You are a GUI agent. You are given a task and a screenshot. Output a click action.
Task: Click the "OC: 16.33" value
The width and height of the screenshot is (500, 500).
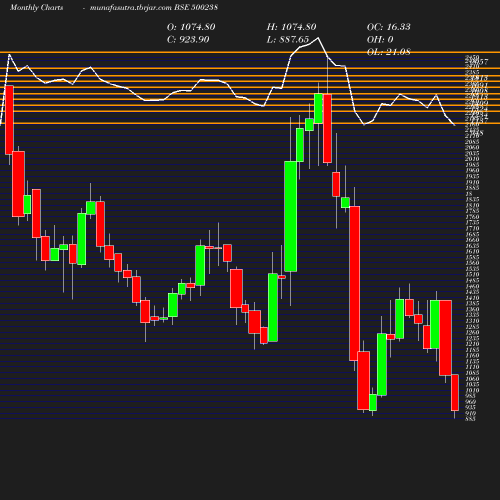(x=389, y=27)
